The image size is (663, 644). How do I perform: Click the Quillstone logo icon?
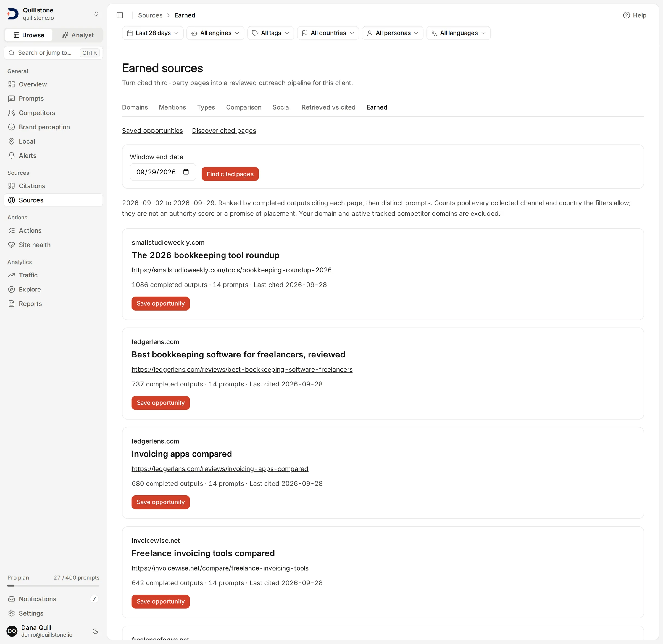[x=12, y=14]
